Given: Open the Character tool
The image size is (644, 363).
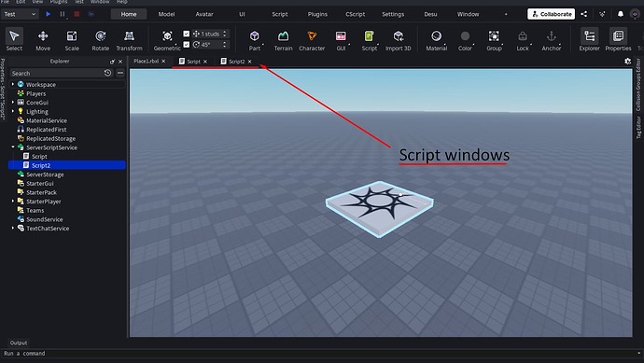Looking at the screenshot, I should coord(312,40).
